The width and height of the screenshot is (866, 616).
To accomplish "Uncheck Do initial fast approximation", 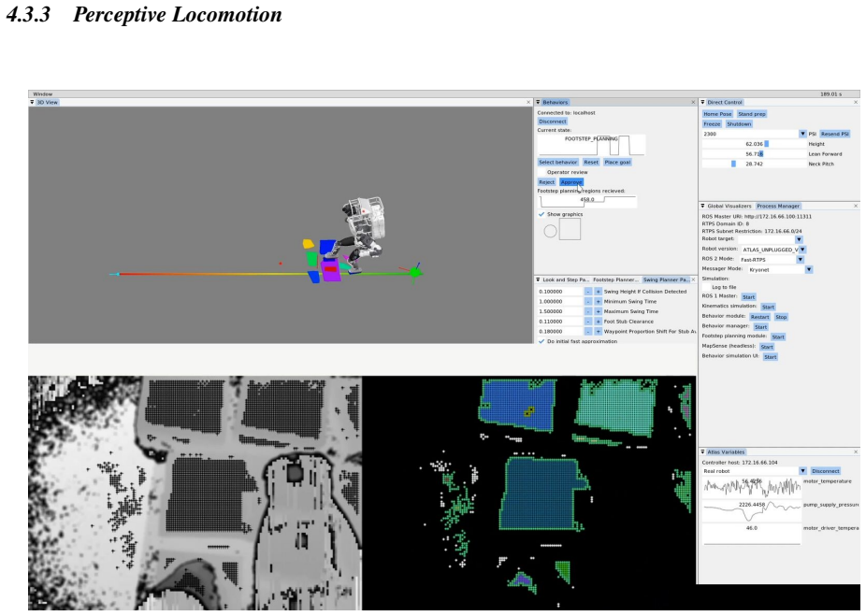I will (541, 341).
